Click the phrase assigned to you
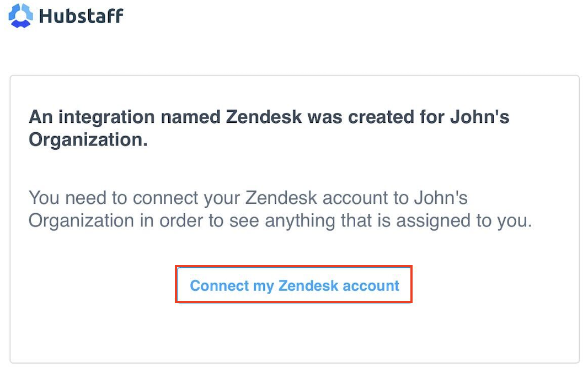588x368 pixels. point(464,221)
